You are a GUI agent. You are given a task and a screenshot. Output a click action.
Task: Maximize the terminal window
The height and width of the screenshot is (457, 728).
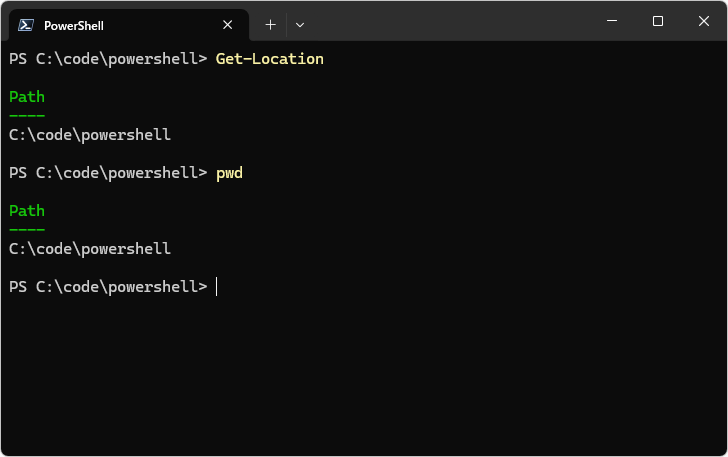point(658,21)
